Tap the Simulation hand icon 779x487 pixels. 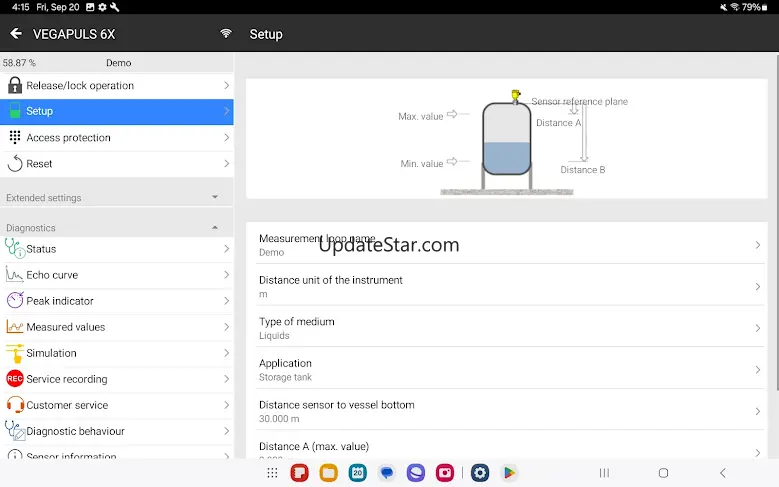[14, 353]
